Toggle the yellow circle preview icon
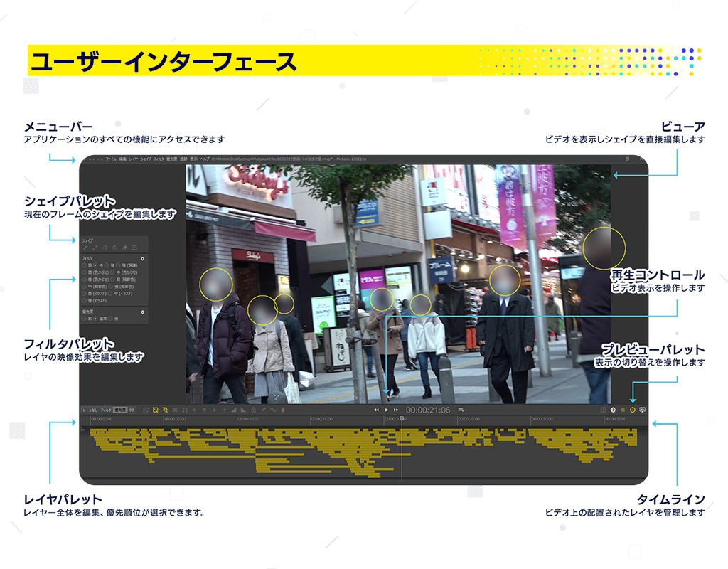This screenshot has height=569, width=728. (x=632, y=410)
